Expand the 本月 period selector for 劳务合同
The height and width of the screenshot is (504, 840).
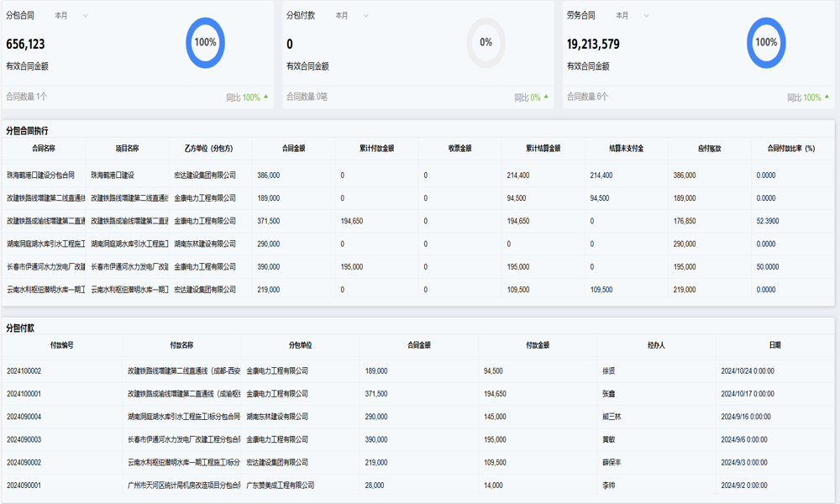[633, 16]
